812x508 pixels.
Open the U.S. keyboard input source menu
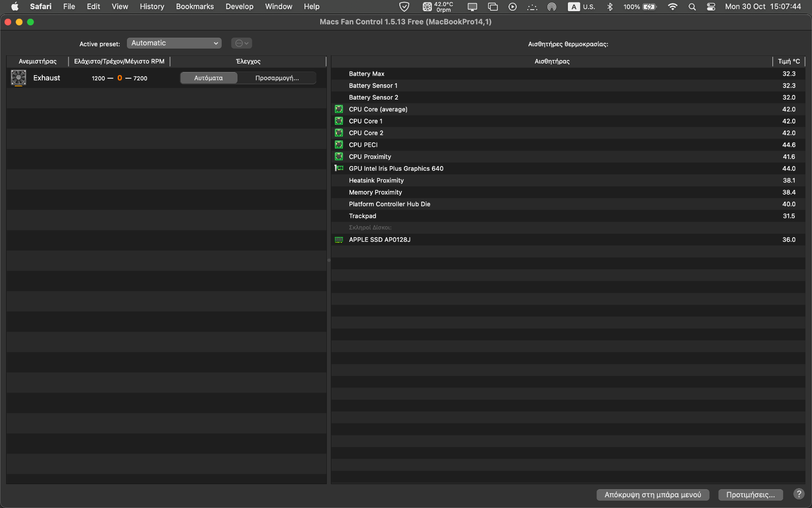click(582, 7)
